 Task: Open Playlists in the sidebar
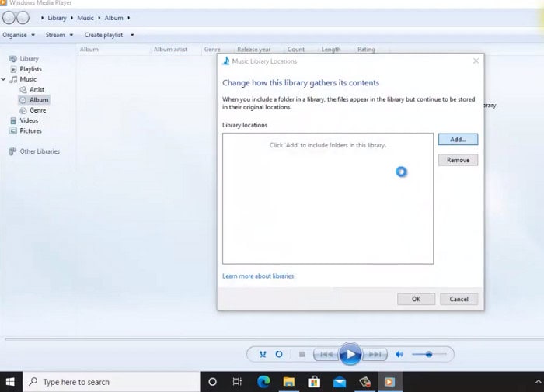pyautogui.click(x=30, y=69)
